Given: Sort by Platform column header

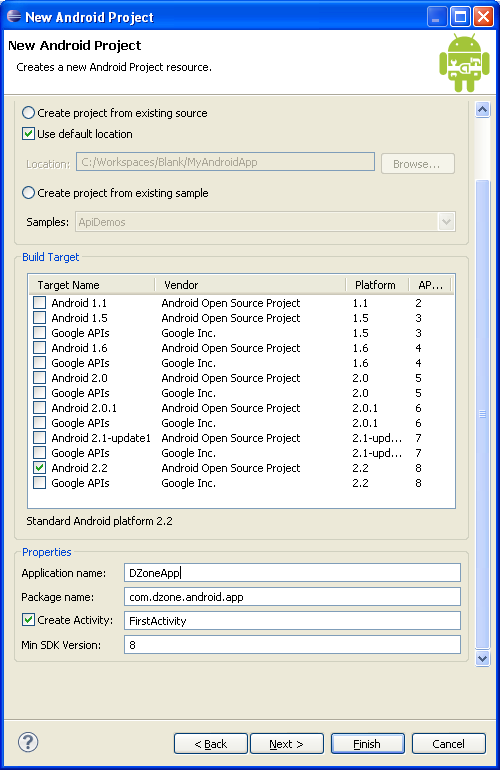Looking at the screenshot, I should pyautogui.click(x=377, y=285).
